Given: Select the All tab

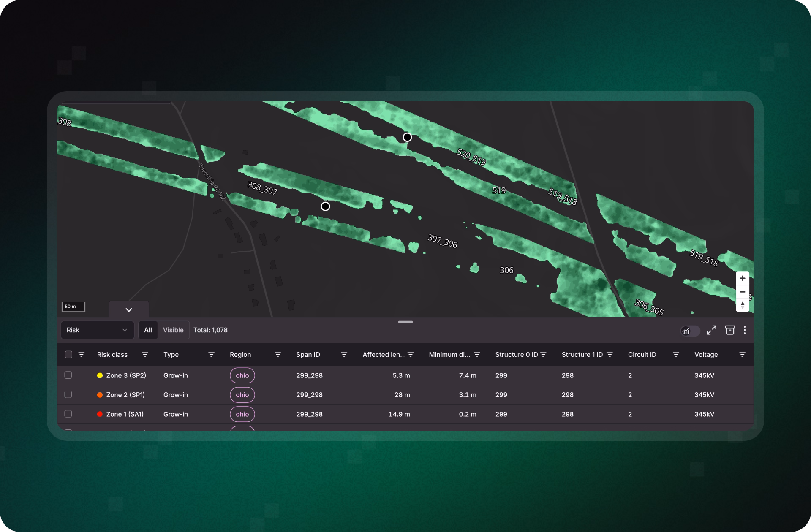Looking at the screenshot, I should coord(148,330).
